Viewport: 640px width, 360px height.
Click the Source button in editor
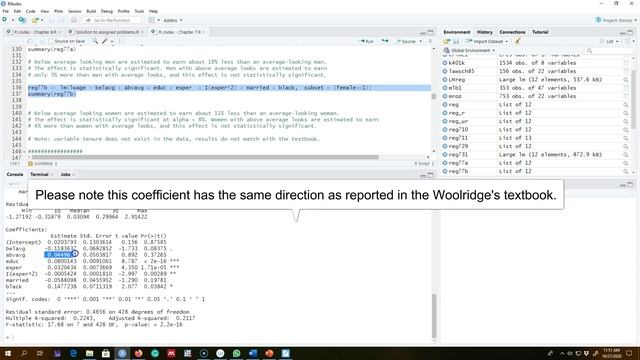(x=406, y=41)
